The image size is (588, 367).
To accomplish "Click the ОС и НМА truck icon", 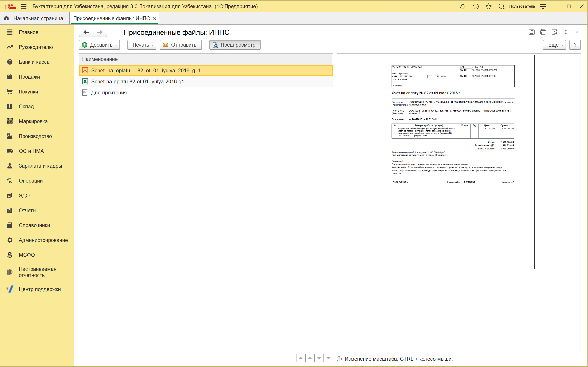I will coord(10,151).
